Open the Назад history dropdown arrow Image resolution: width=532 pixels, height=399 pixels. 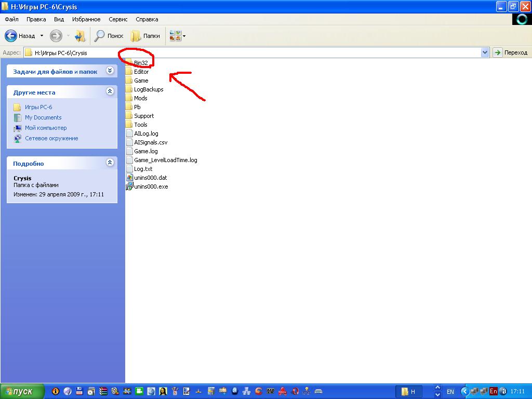coord(42,36)
